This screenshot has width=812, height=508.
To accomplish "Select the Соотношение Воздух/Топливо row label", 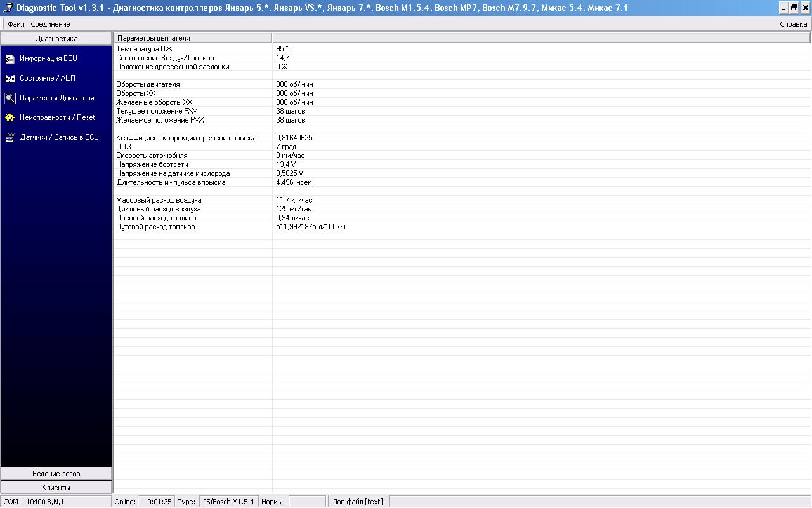I will pyautogui.click(x=165, y=58).
